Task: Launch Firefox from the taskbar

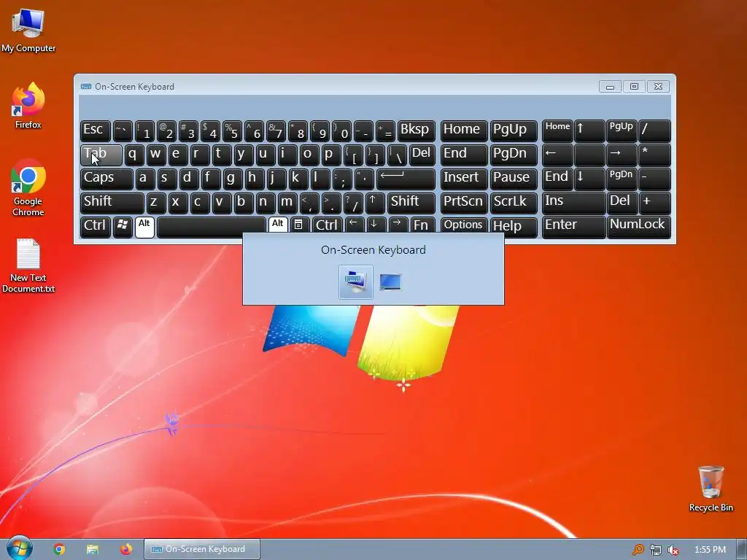Action: pyautogui.click(x=125, y=550)
